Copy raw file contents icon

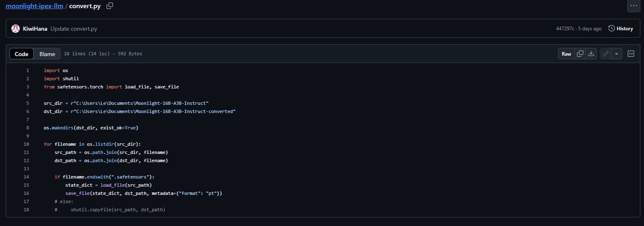click(x=580, y=54)
